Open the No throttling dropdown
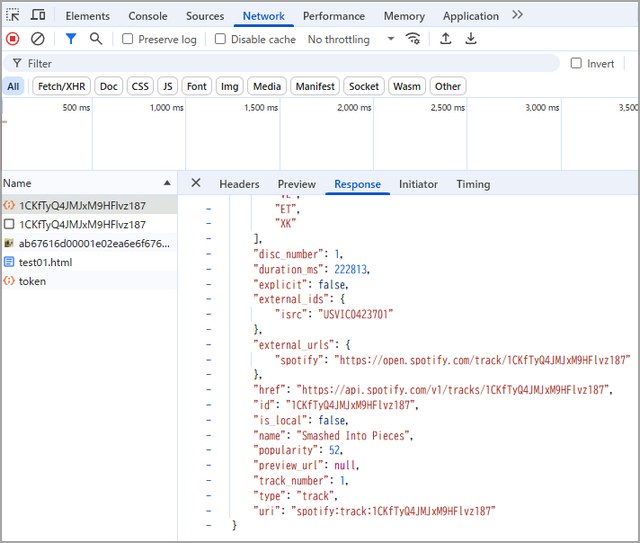This screenshot has height=543, width=640. [351, 39]
